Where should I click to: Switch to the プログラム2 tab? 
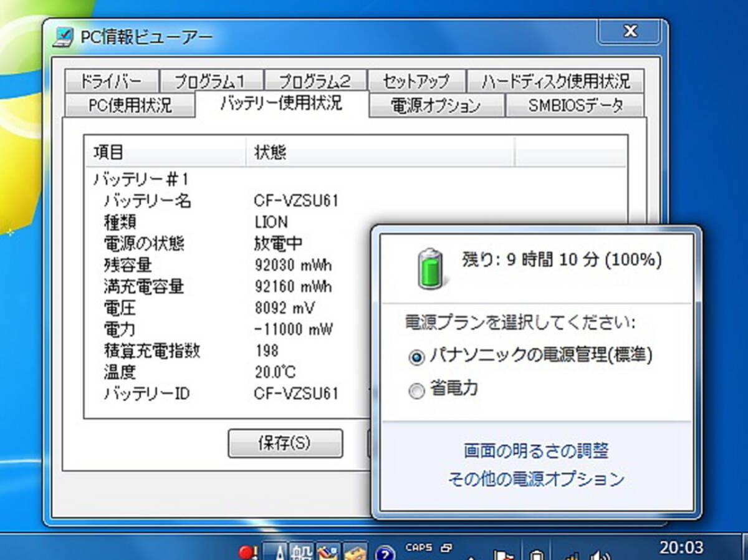pyautogui.click(x=315, y=81)
